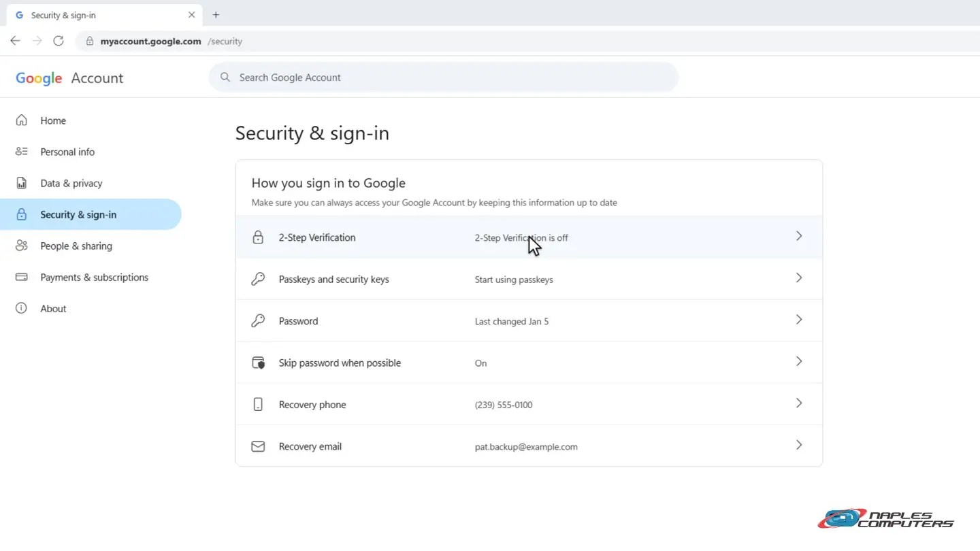The width and height of the screenshot is (980, 551).
Task: Click the Skip password shield icon
Action: point(258,363)
